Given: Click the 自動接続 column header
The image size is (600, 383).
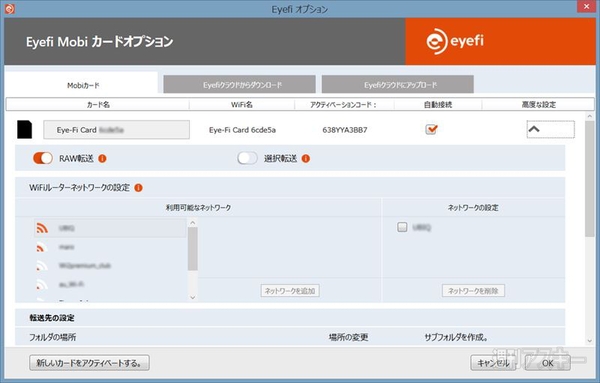Looking at the screenshot, I should [x=438, y=104].
